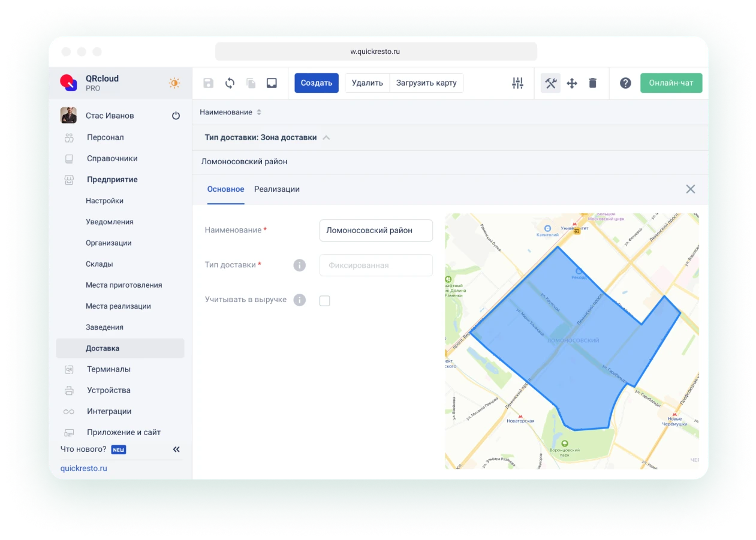Click the trash bin delete icon
This screenshot has height=540, width=756.
coord(592,83)
